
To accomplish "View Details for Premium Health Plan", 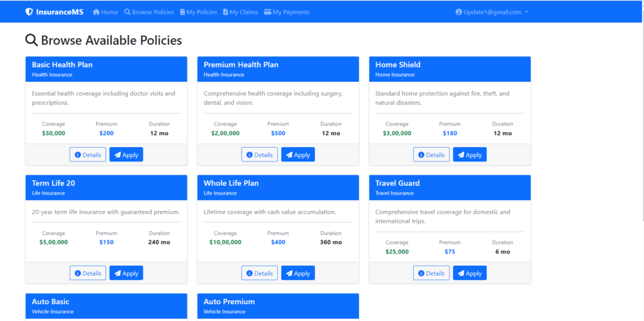I will [x=260, y=155].
